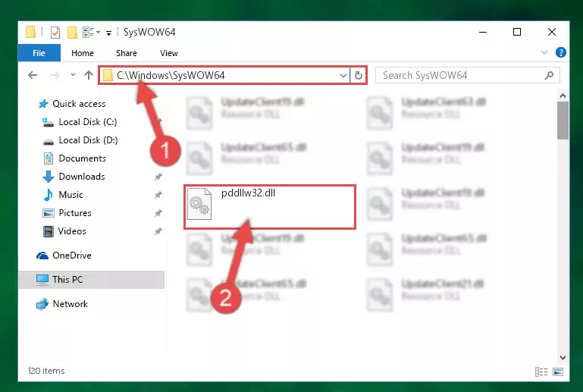Click the This PC monitor icon
The image size is (583, 392).
point(42,279)
